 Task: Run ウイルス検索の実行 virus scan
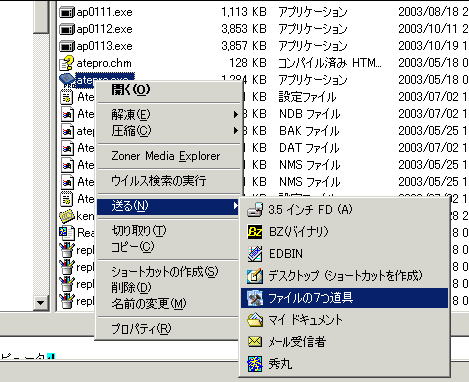coord(159,181)
